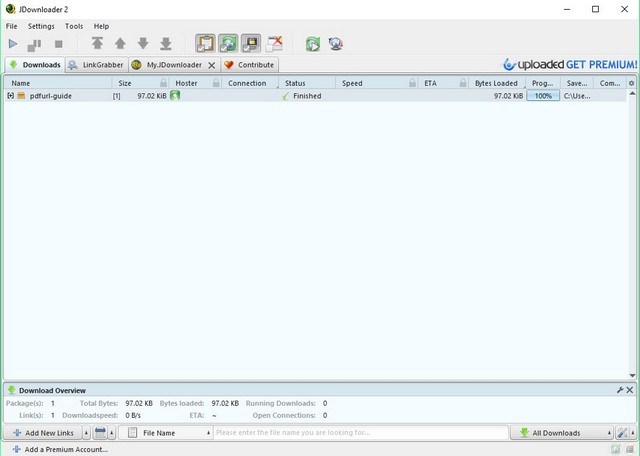
Task: Move selection to top with the top arrow
Action: (97, 44)
